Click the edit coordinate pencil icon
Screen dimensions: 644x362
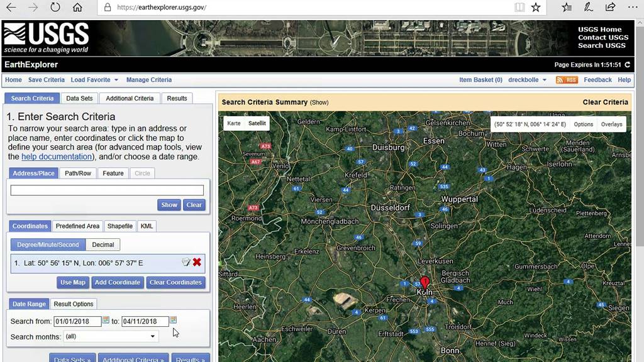click(186, 262)
